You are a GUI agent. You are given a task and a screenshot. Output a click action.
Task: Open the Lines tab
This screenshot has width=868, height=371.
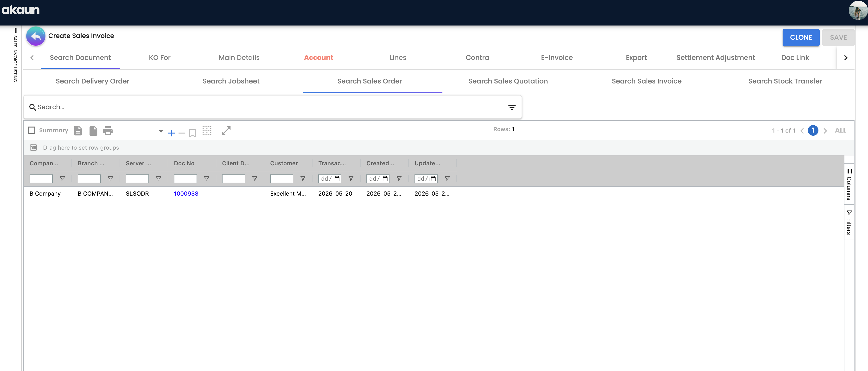[398, 58]
